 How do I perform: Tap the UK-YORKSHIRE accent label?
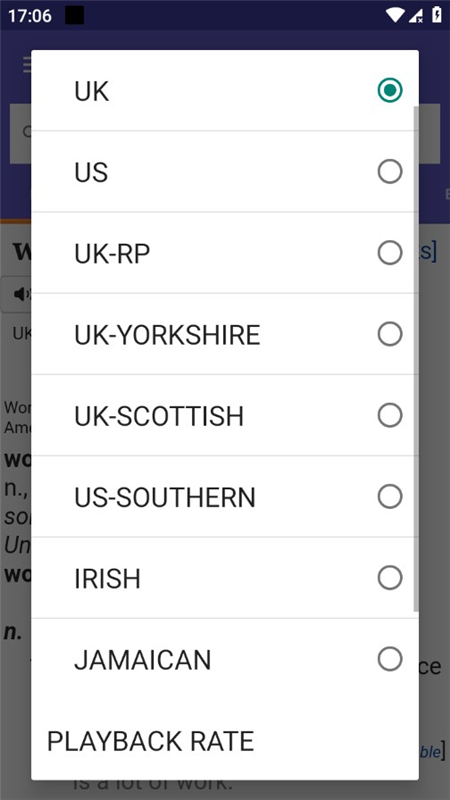(x=167, y=335)
